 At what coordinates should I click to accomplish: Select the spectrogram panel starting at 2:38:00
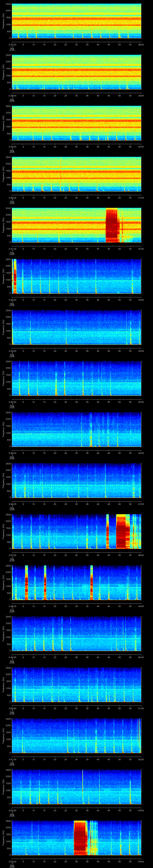(77, 72)
